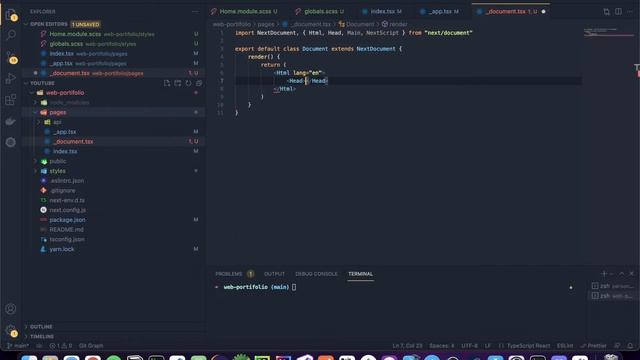This screenshot has height=360, width=640.
Task: Switch to the globals.scss editor tab
Action: (x=320, y=11)
